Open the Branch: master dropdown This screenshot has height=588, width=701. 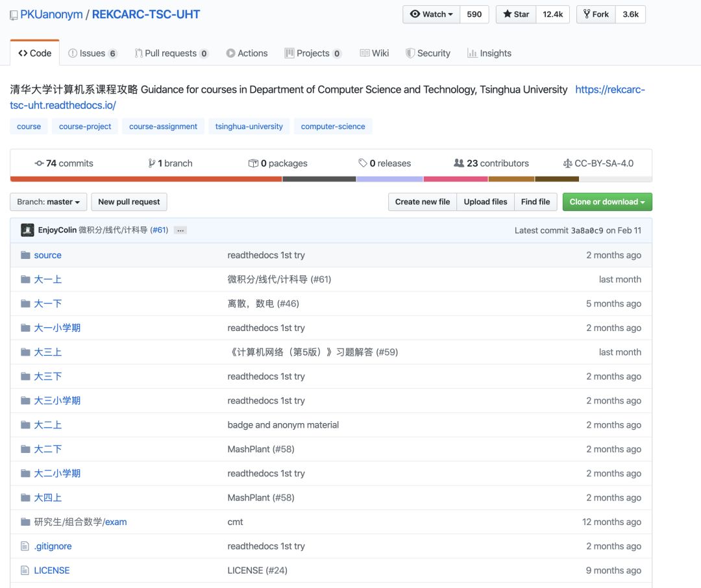click(x=48, y=202)
